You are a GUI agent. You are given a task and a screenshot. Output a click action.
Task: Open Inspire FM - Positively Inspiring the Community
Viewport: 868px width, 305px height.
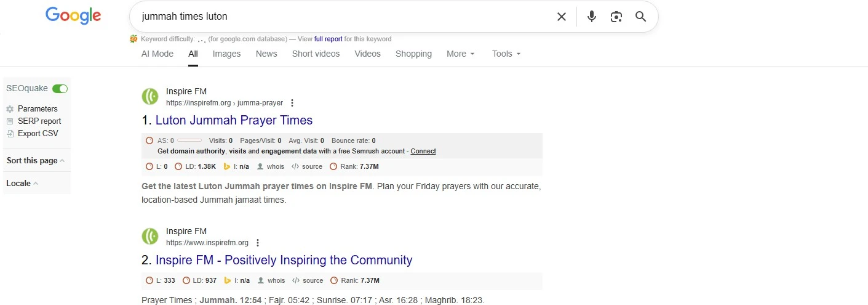(x=284, y=260)
